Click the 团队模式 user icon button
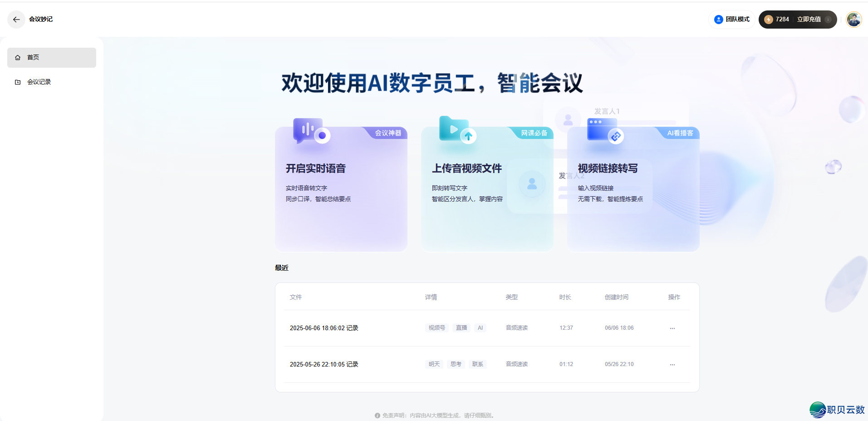 (x=718, y=20)
